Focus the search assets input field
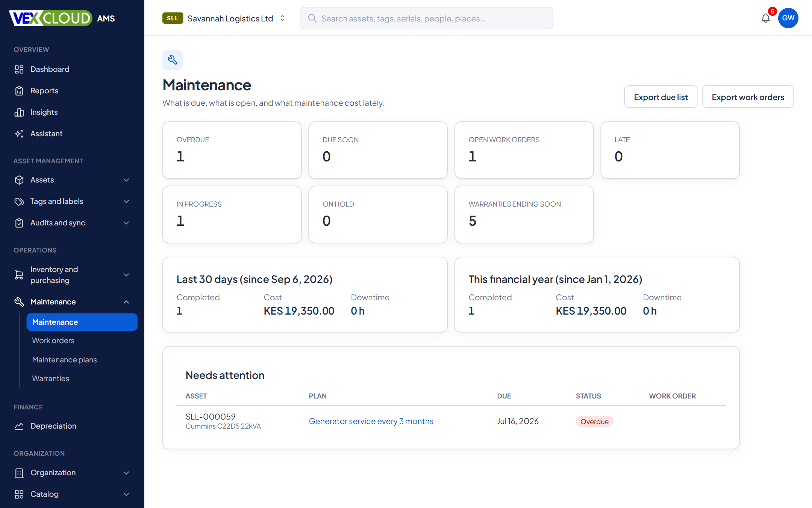 click(x=427, y=18)
